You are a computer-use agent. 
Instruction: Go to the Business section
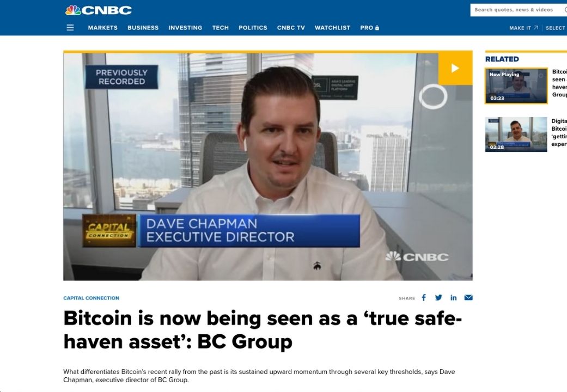coord(143,27)
